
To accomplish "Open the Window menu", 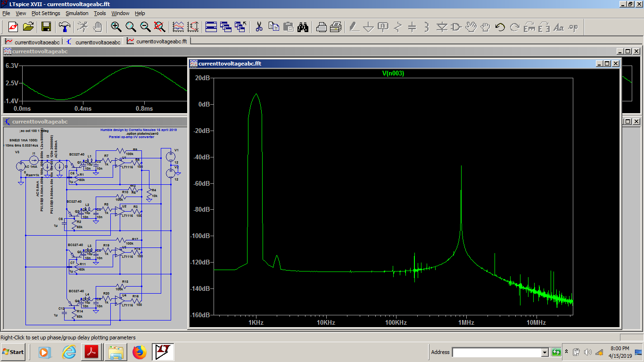I will [120, 13].
